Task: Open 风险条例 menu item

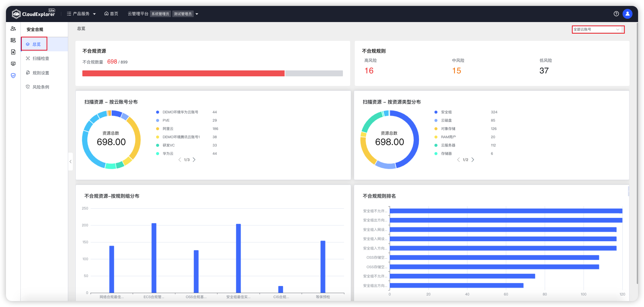Action: coord(44,87)
